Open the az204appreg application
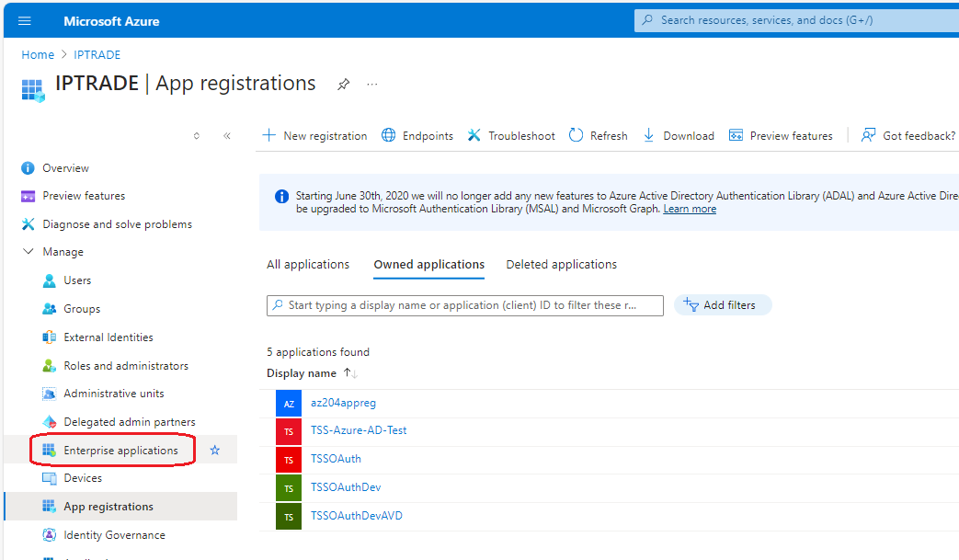Image resolution: width=959 pixels, height=560 pixels. tap(343, 403)
